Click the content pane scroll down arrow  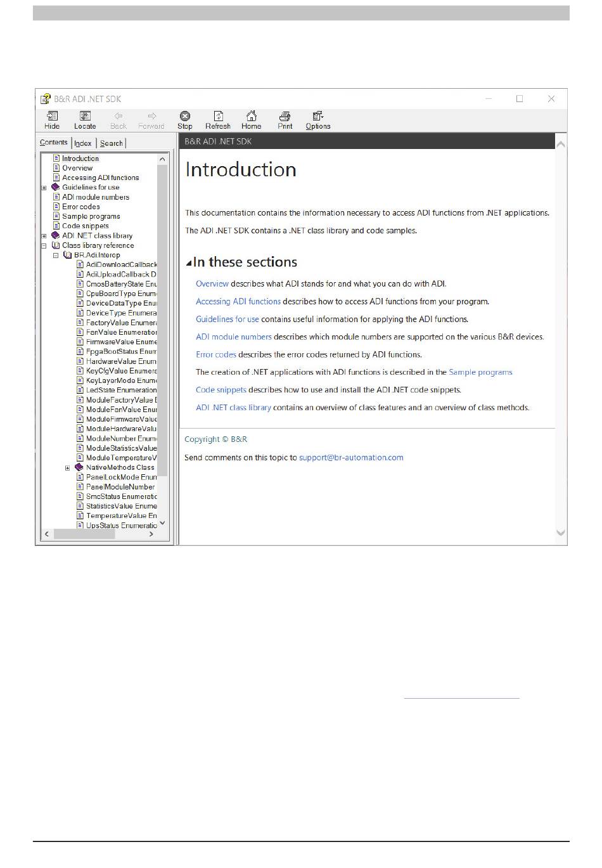click(561, 533)
